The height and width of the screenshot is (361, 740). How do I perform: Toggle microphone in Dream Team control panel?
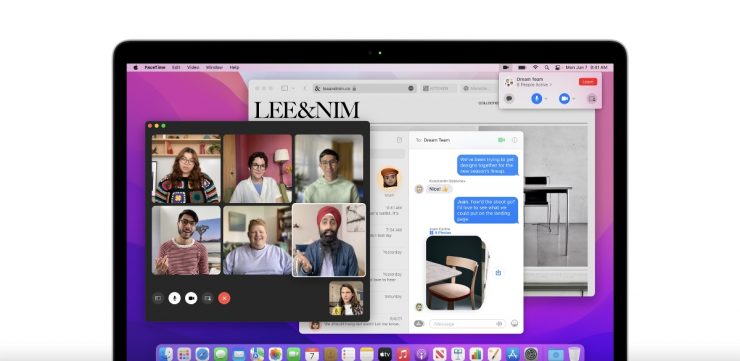(536, 99)
